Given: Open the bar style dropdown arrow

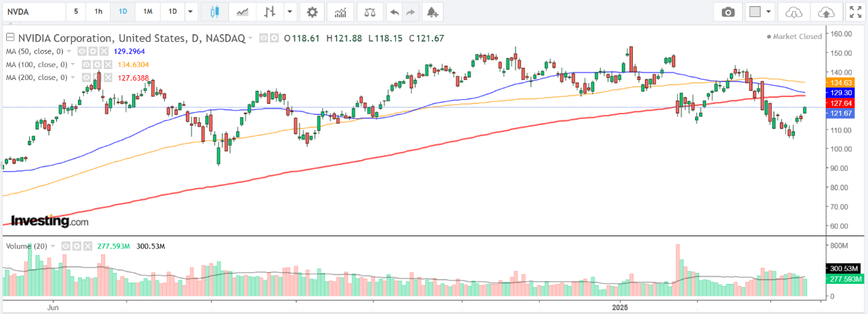Looking at the screenshot, I should [290, 12].
